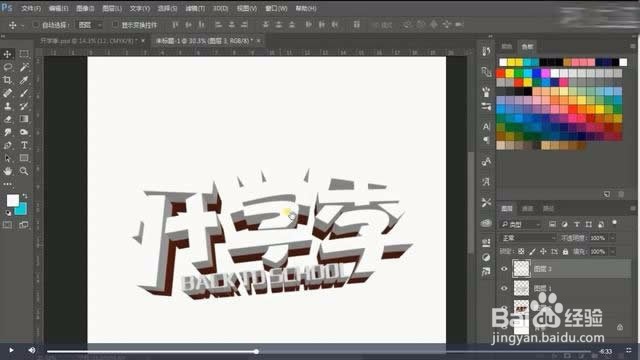
Task: Enable Show Transform Controls (显示变换控件) checkbox
Action: pos(115,25)
